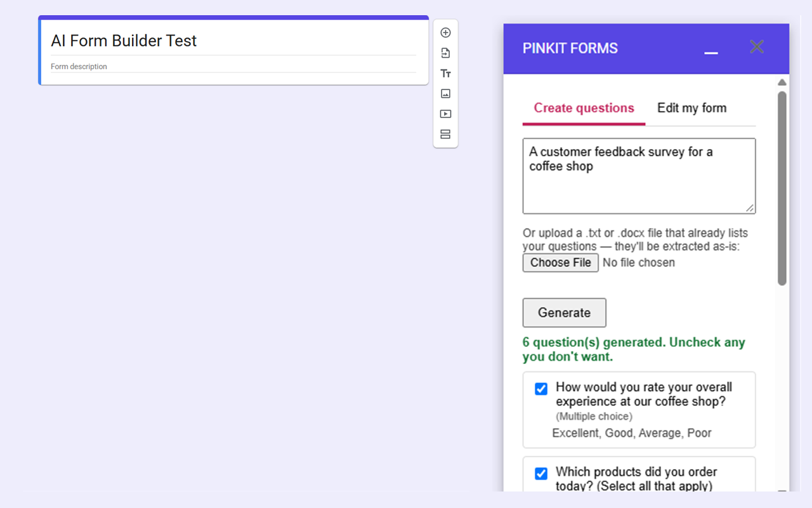Click the '6 question(s) generated' status message
The image size is (812, 508).
[x=634, y=349]
